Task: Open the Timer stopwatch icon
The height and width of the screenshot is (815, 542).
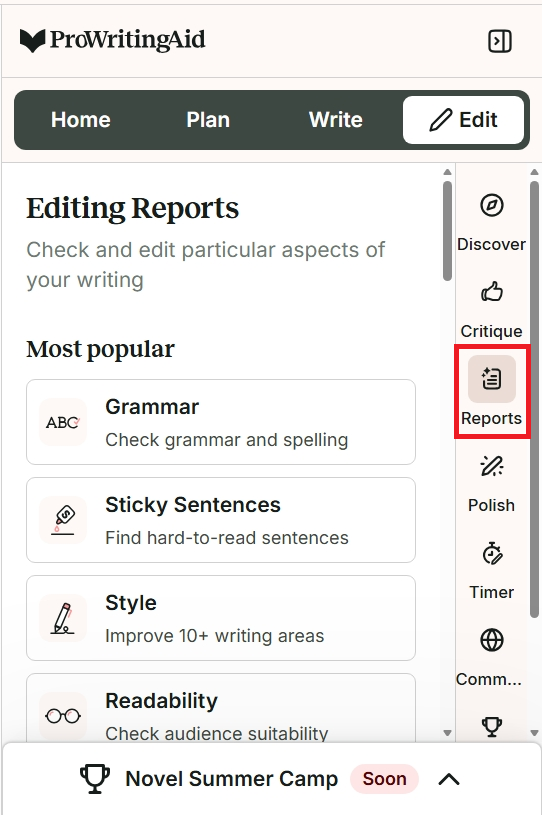Action: (492, 553)
